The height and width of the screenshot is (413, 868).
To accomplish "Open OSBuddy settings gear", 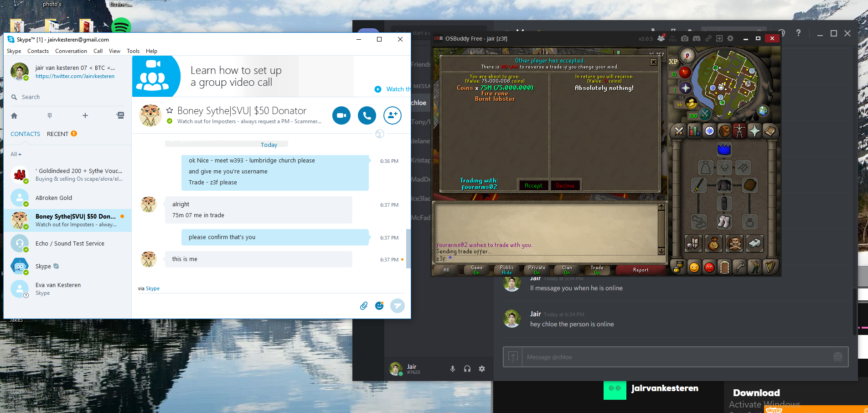I will [730, 39].
